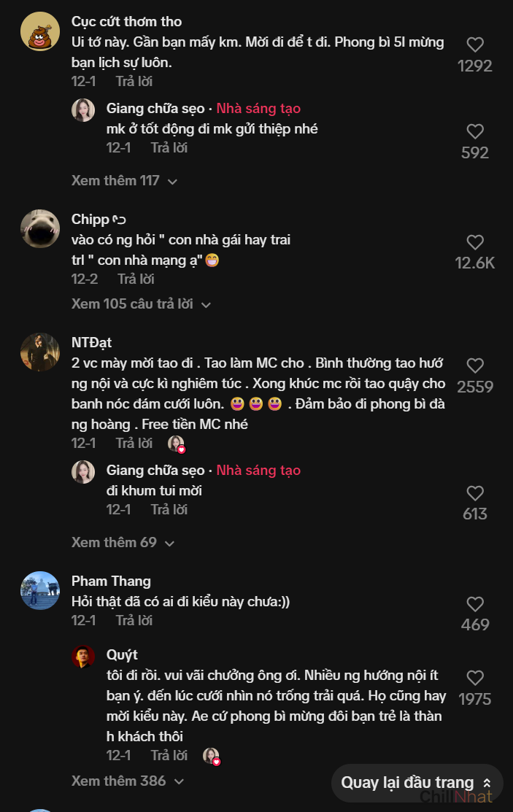Like NTĐạt's comment heart icon
The height and width of the screenshot is (812, 513).
(x=475, y=366)
